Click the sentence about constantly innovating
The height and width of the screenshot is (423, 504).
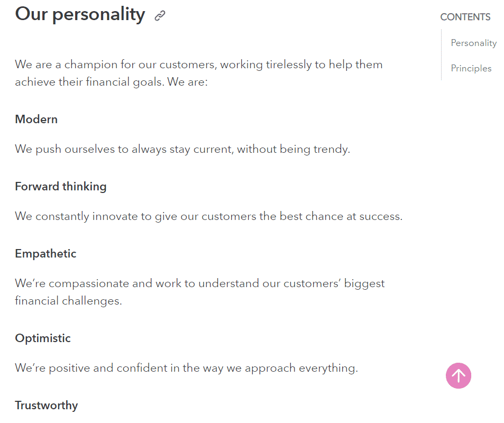click(x=208, y=216)
